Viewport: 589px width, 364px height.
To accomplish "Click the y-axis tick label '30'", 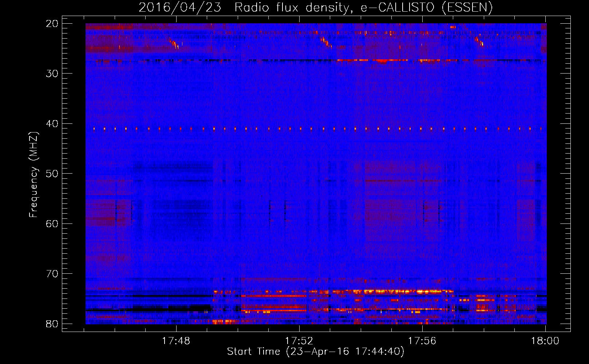I will pos(52,74).
